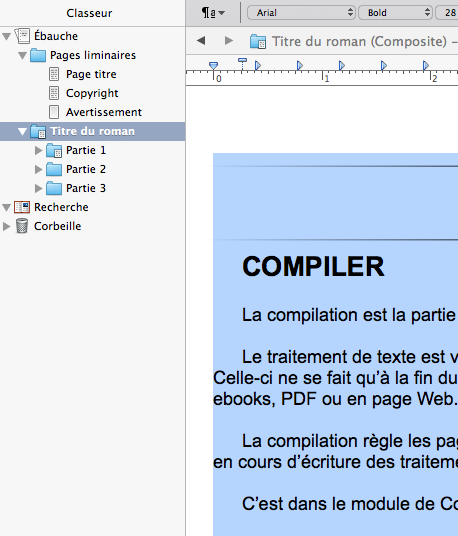Go forward in document history

tap(229, 41)
